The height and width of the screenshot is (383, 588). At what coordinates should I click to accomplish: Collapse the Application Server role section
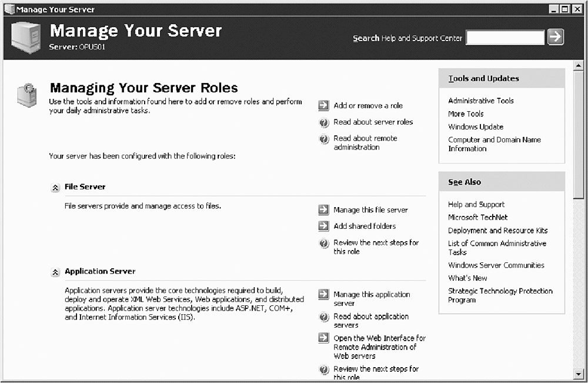[x=55, y=272]
